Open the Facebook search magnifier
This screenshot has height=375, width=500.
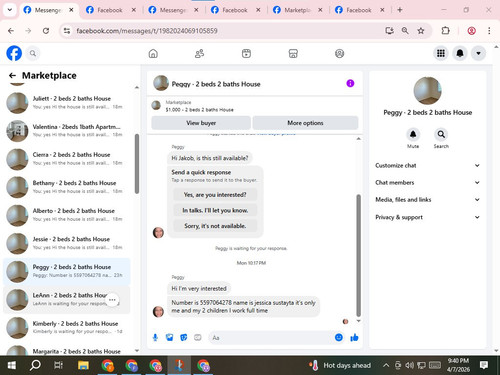33,53
